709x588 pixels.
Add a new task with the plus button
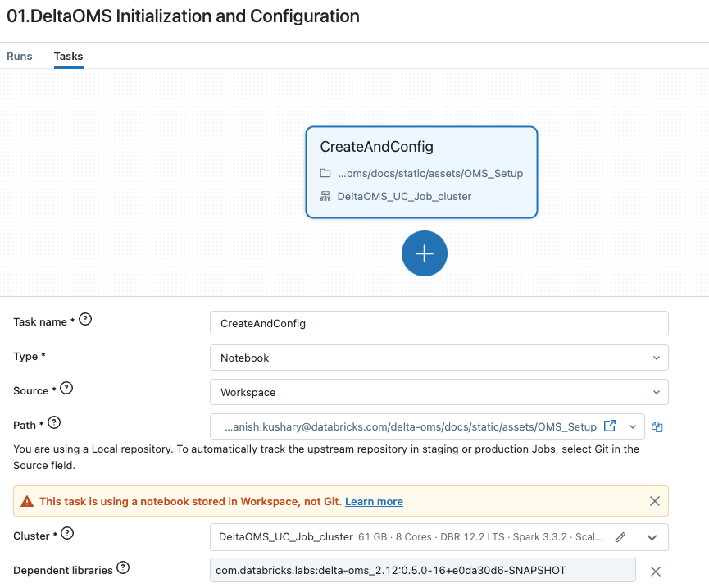[x=424, y=253]
